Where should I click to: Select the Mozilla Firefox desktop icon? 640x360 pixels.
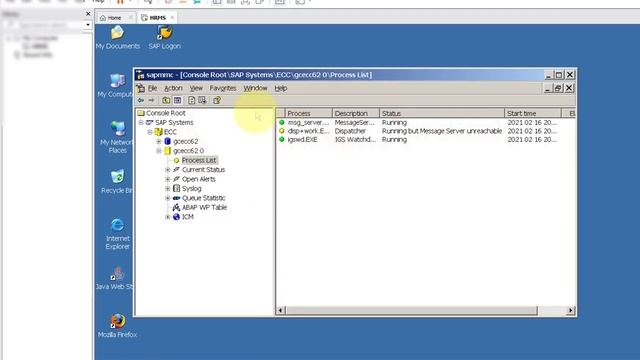[x=118, y=321]
